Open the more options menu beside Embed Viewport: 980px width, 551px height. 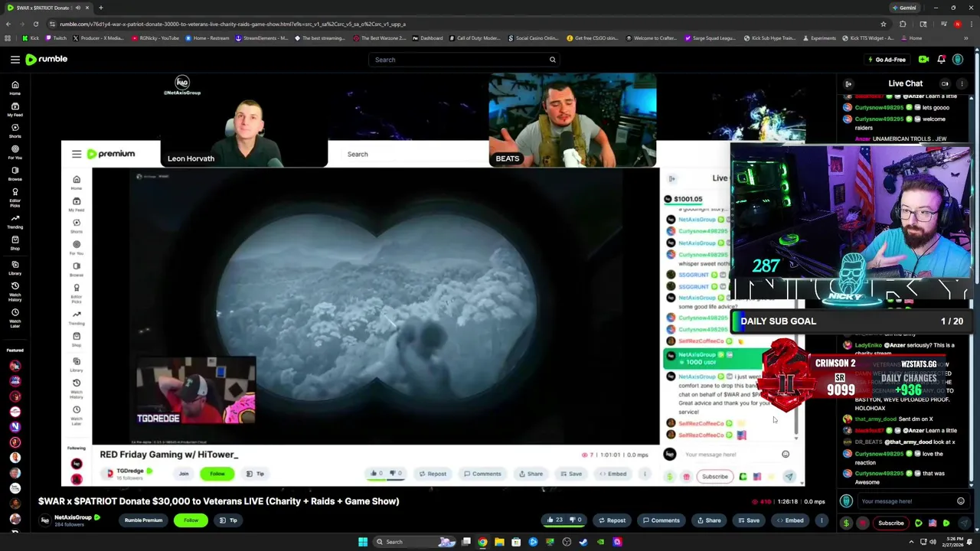click(822, 520)
